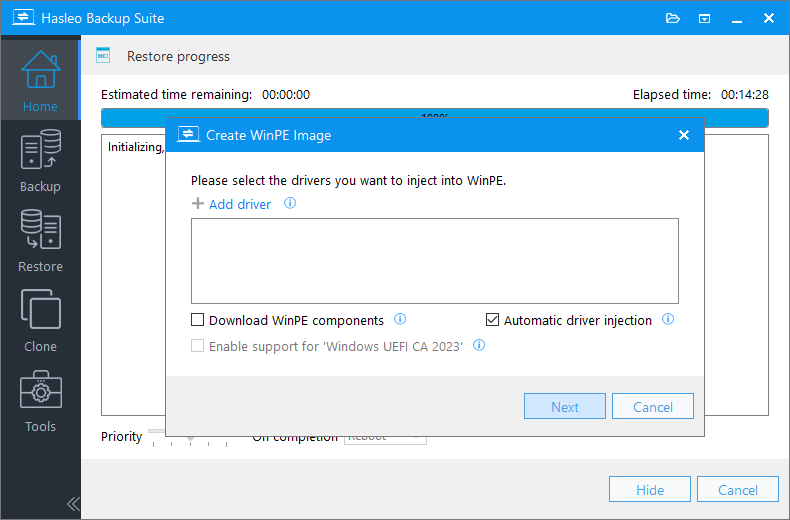
Task: Close the Hasleo Backup Suite main window
Action: coord(769,18)
